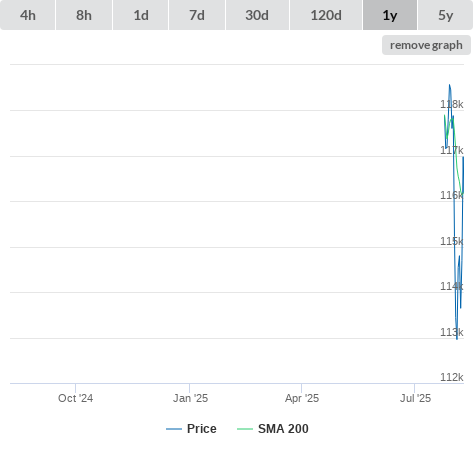Open the 7d time range view

click(x=197, y=15)
